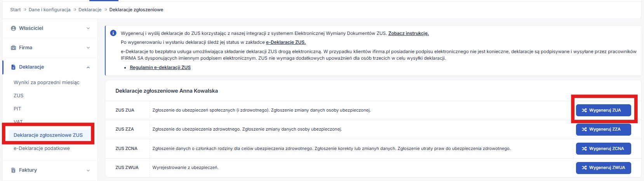Expand the Właściciel section chevron
This screenshot has width=644, height=181.
click(x=88, y=28)
